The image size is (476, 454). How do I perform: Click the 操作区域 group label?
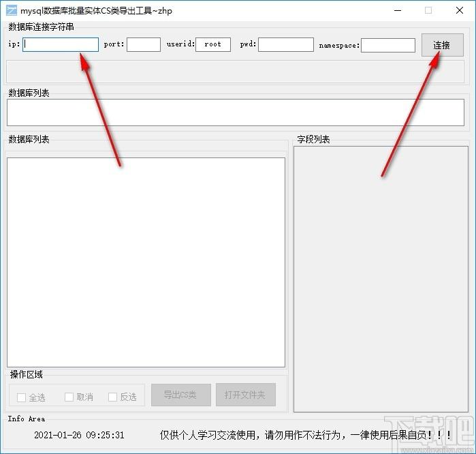[x=26, y=374]
